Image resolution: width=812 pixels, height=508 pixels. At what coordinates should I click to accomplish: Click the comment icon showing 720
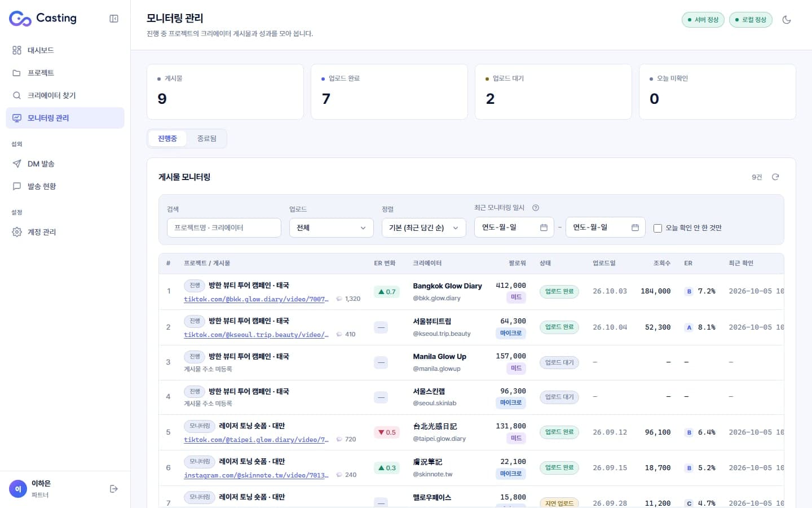click(339, 439)
